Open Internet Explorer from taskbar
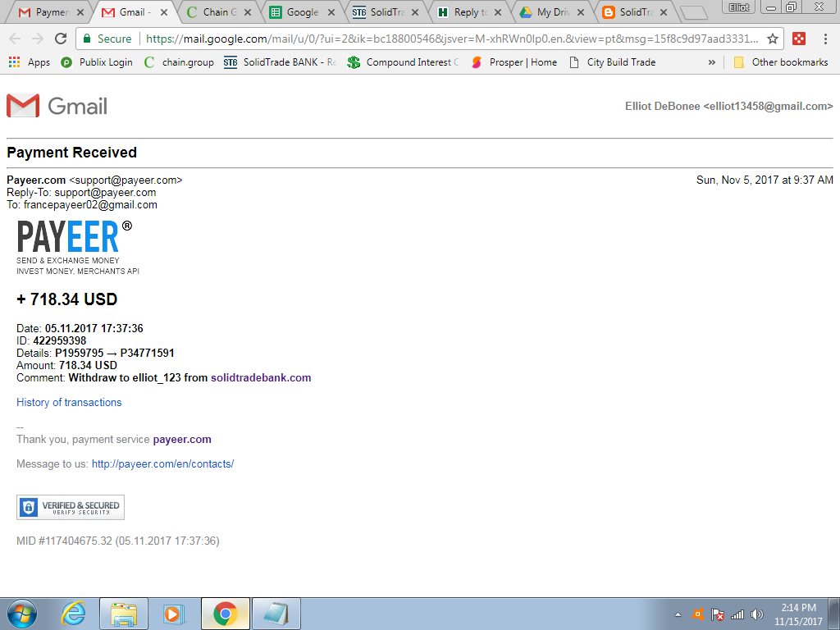The image size is (840, 630). tap(74, 613)
